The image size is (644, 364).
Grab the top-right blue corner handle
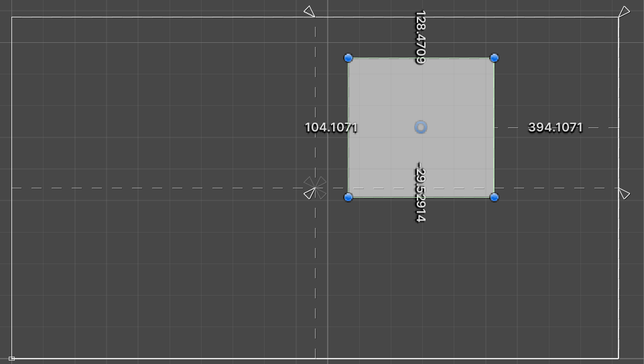coord(495,58)
